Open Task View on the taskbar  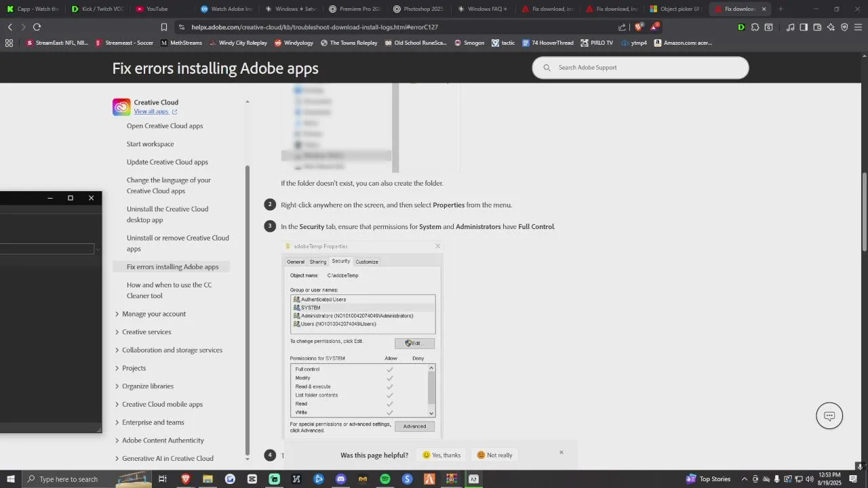tap(163, 479)
